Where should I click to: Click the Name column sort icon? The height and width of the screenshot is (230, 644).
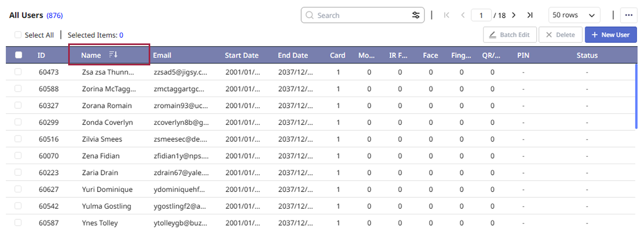click(113, 55)
